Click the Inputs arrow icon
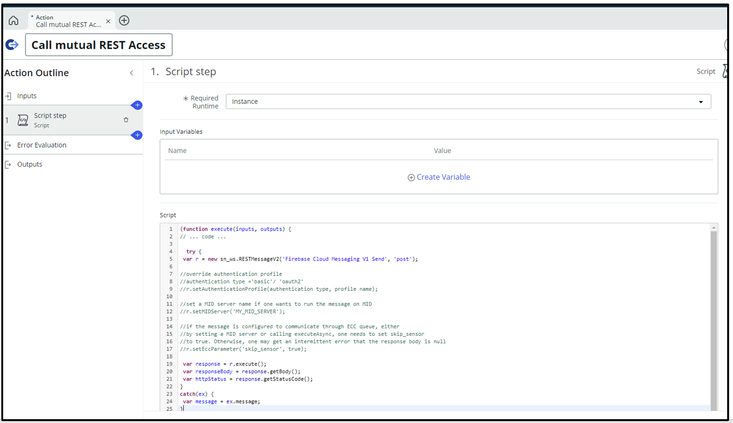The image size is (733, 423). coord(8,96)
